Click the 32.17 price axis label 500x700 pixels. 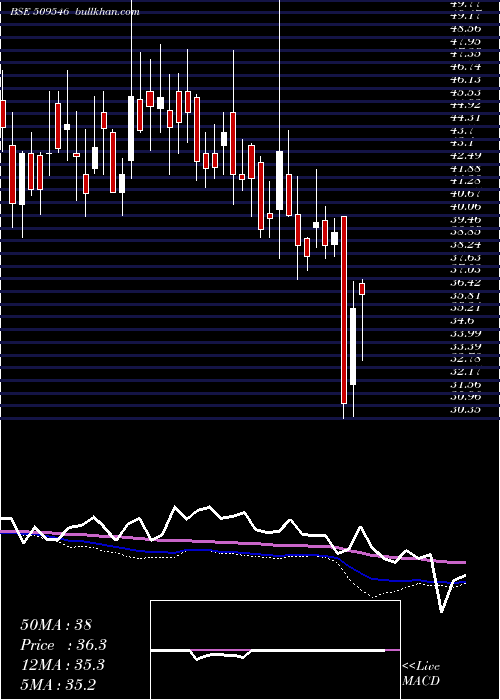pos(465,371)
